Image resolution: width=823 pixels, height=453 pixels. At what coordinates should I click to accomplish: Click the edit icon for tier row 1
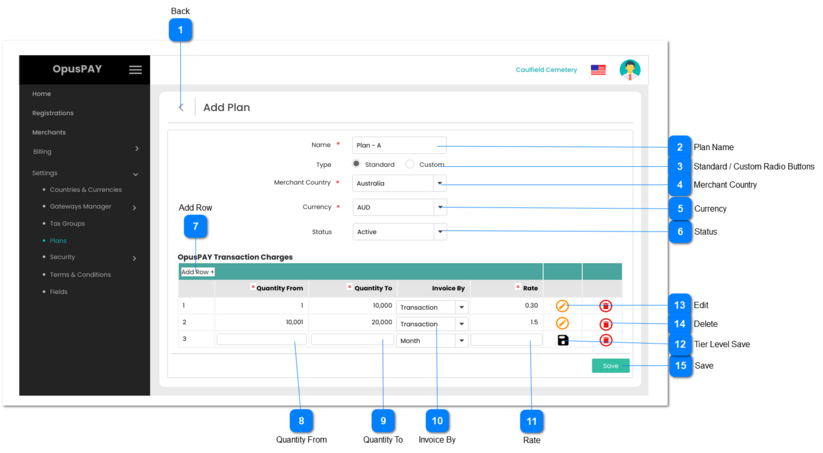[x=562, y=305]
